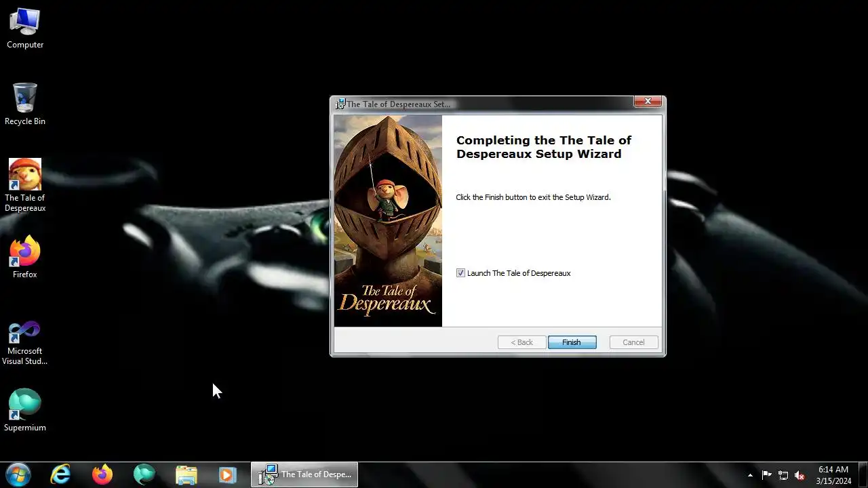Image resolution: width=868 pixels, height=488 pixels.
Task: Open the network status tray icon
Action: click(x=783, y=475)
